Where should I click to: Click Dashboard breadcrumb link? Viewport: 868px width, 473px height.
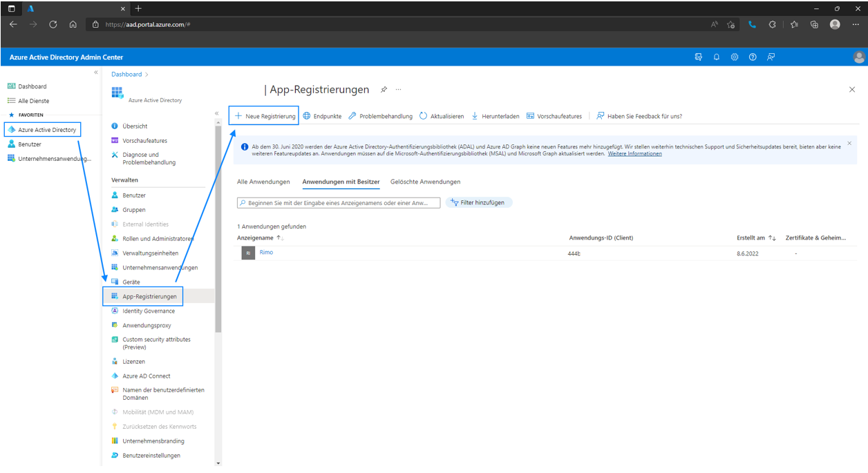126,75
